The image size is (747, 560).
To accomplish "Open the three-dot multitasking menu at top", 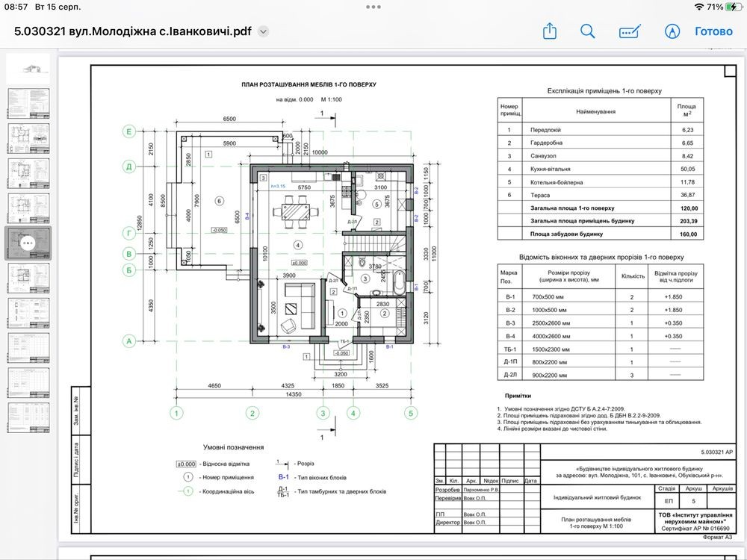I will (x=373, y=7).
